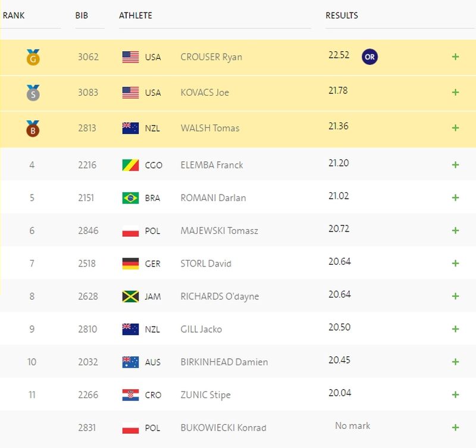
Task: Expand the WALSH Tomas row plus sign
Action: coord(455,128)
